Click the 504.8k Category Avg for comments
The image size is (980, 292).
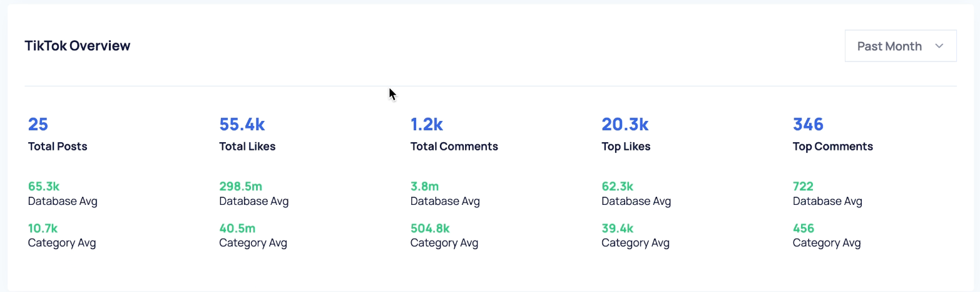(430, 228)
